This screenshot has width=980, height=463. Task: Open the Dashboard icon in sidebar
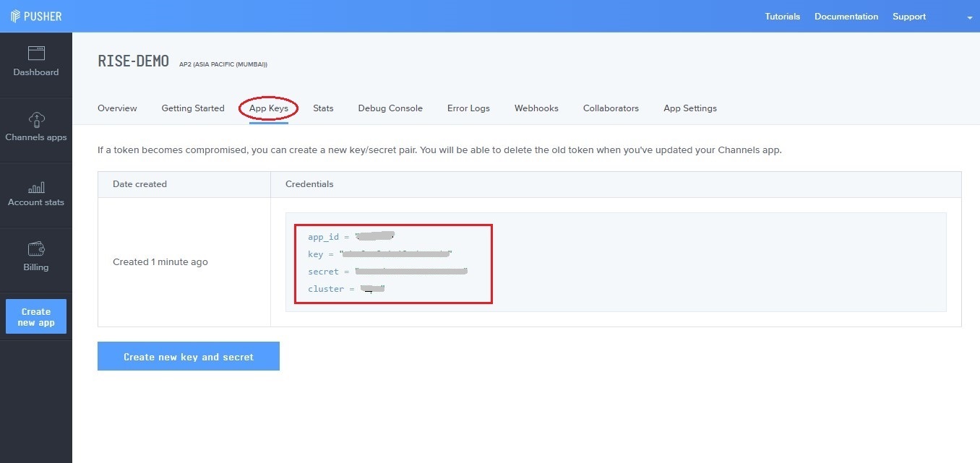pos(36,53)
